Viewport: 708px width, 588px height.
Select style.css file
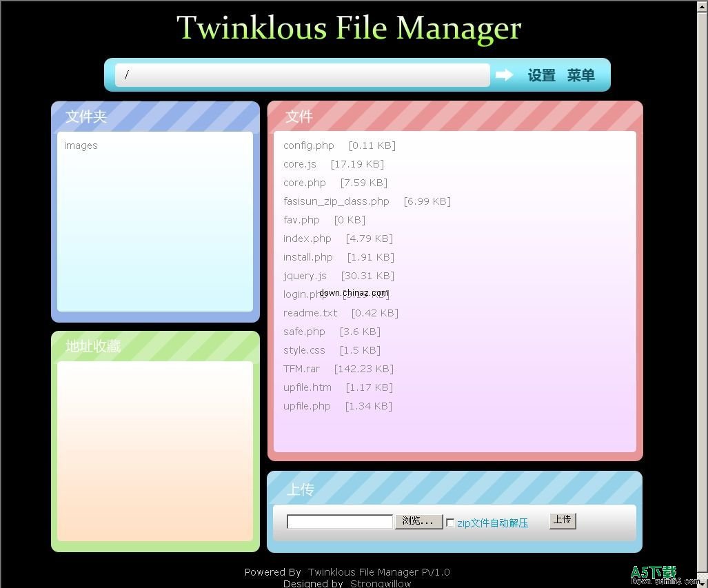click(x=304, y=350)
